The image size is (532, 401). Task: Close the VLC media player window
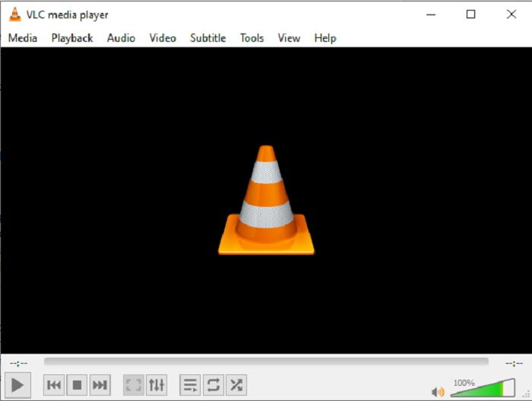511,14
